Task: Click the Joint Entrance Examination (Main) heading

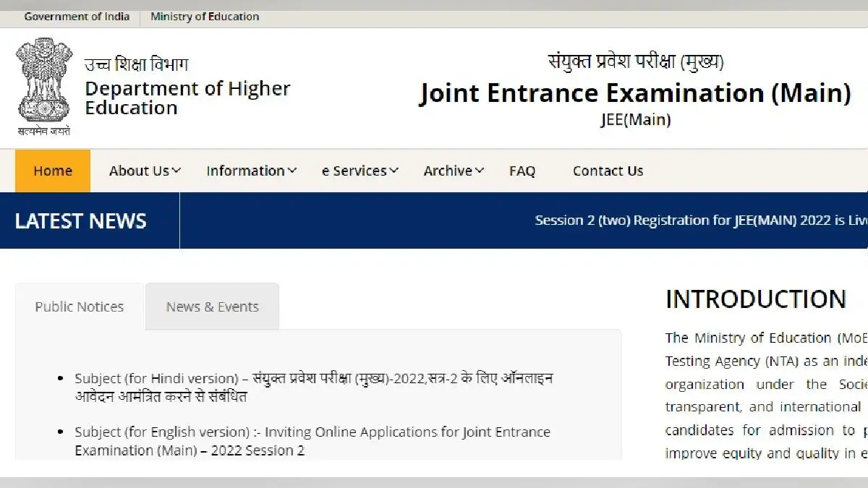Action: (x=635, y=93)
